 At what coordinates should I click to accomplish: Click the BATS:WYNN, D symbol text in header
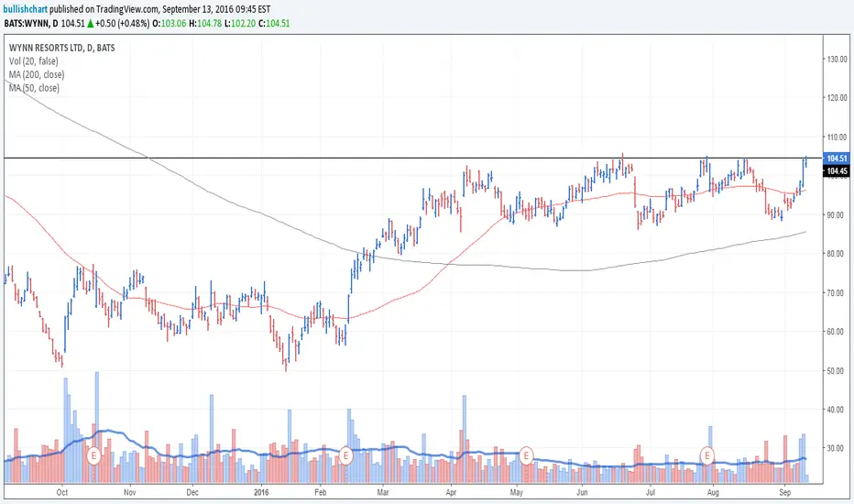click(x=31, y=24)
